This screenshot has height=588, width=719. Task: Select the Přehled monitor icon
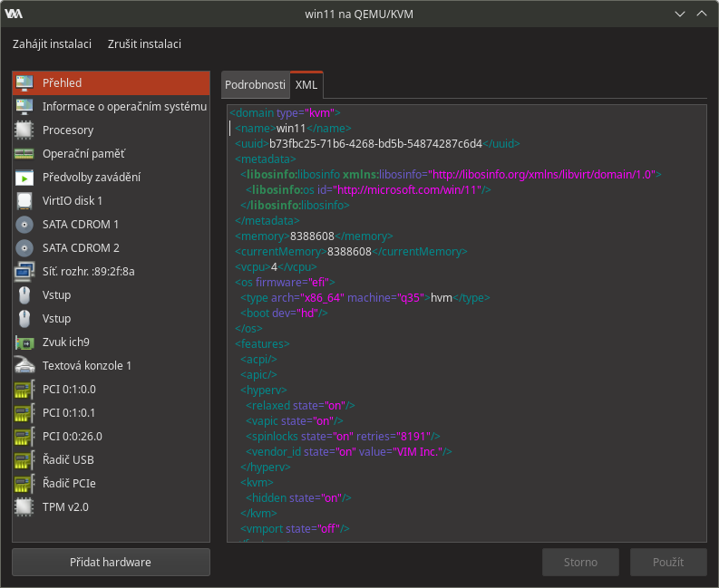click(24, 83)
